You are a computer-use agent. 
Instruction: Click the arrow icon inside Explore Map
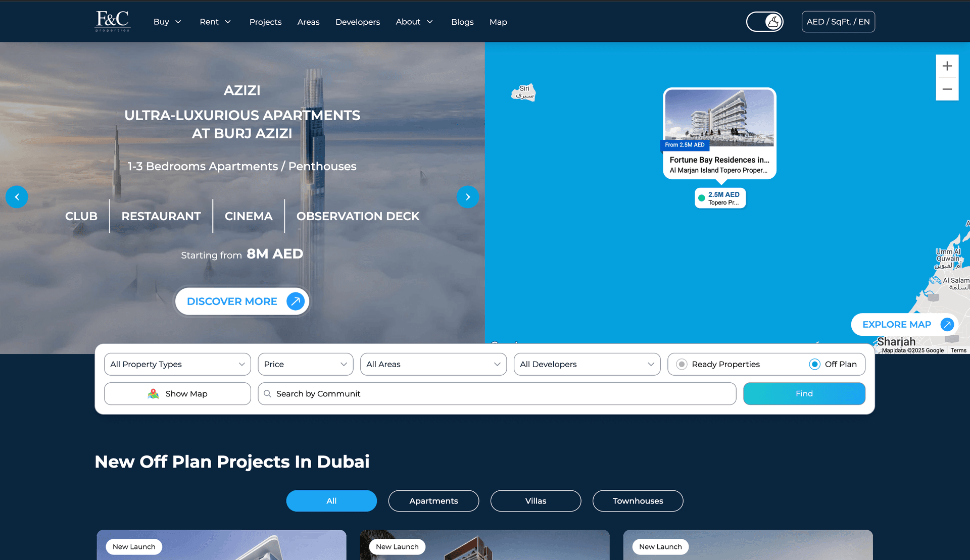[947, 325]
